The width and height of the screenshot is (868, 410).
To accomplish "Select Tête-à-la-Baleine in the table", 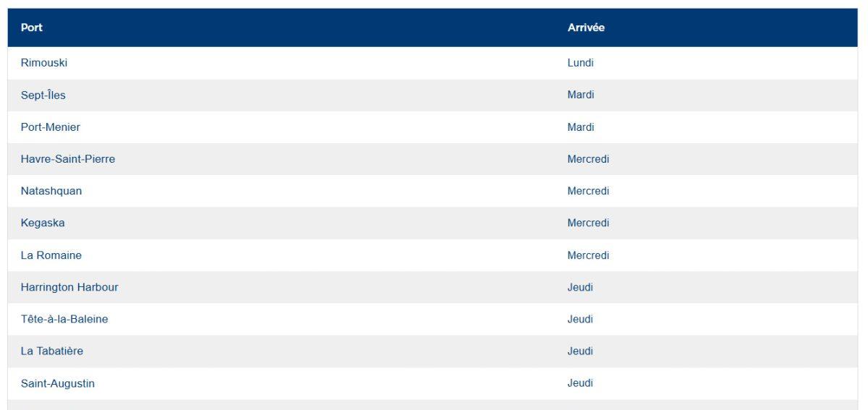I will click(64, 319).
